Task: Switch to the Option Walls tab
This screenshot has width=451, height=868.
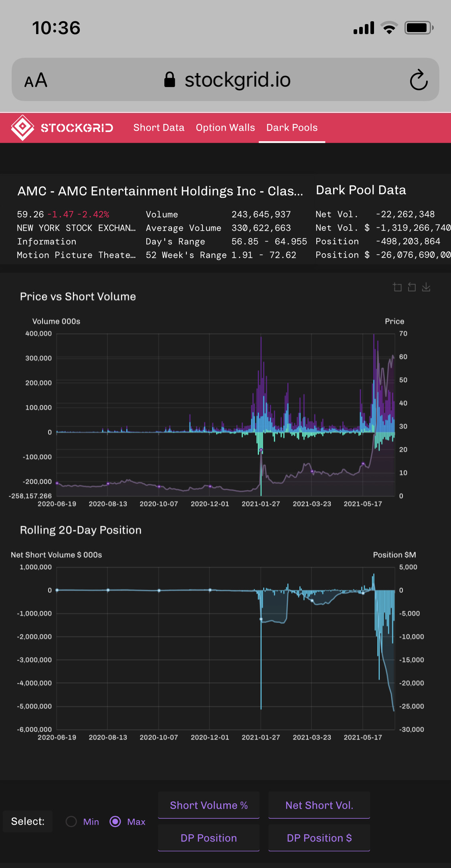Action: (x=225, y=128)
